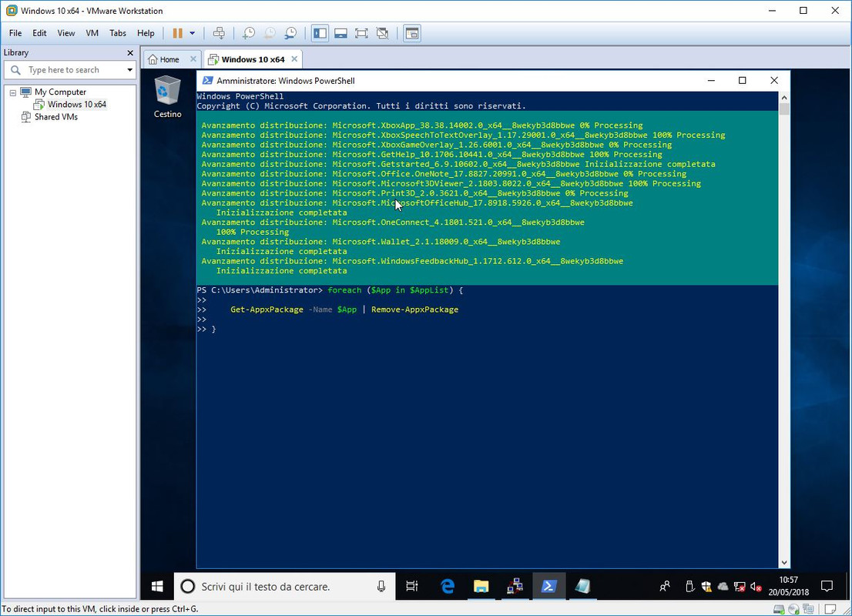
Task: Click the library search field
Action: point(69,70)
